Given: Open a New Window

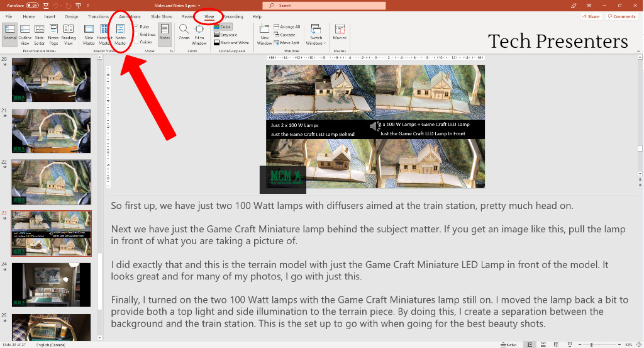Looking at the screenshot, I should [264, 35].
